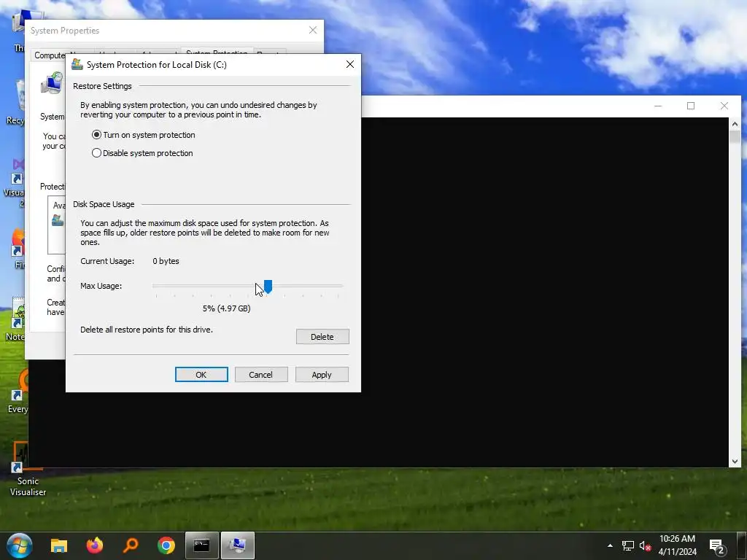Image resolution: width=747 pixels, height=560 pixels.
Task: Select Turn on system protection option
Action: coord(144,135)
